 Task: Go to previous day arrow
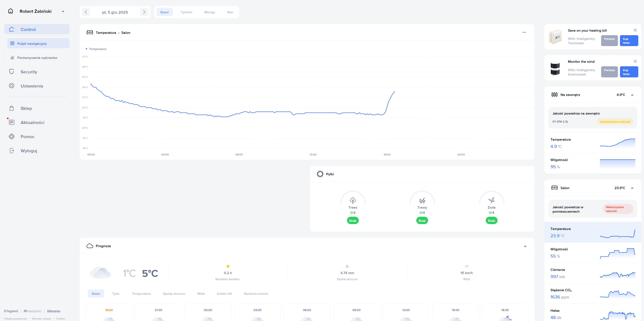point(86,12)
